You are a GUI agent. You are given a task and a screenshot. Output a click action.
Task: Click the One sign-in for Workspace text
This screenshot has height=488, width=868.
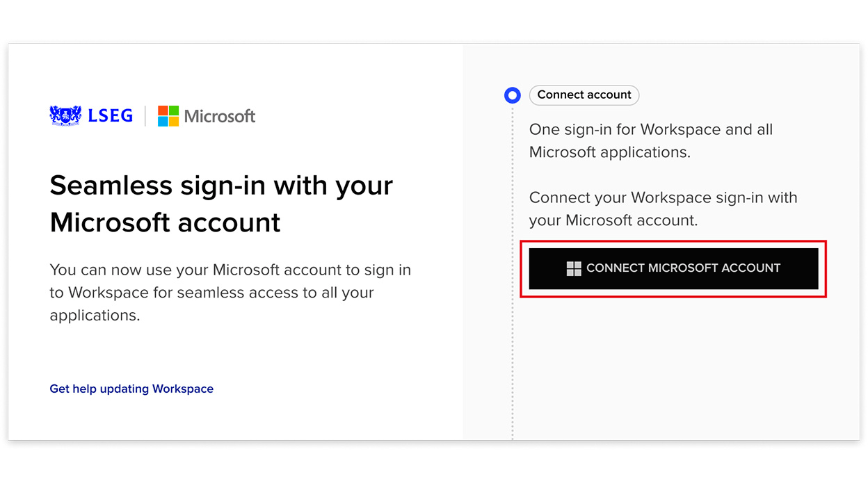click(x=651, y=140)
